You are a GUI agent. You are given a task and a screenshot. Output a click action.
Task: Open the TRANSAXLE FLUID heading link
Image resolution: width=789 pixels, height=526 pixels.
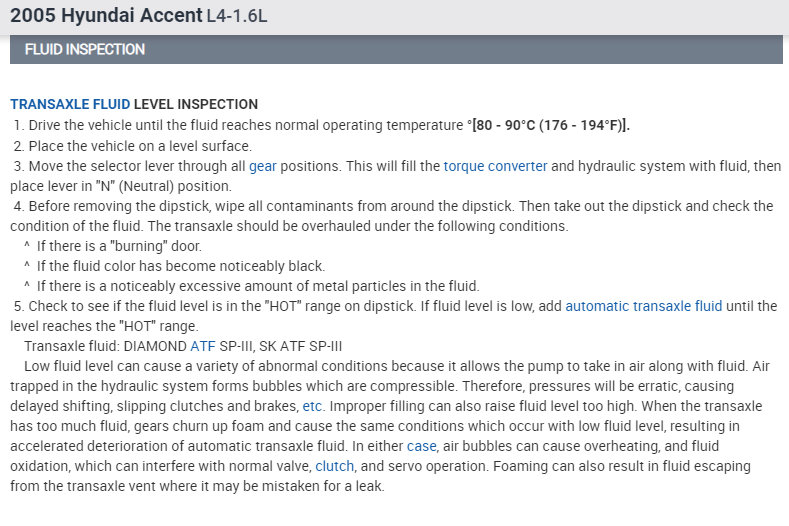pyautogui.click(x=70, y=104)
